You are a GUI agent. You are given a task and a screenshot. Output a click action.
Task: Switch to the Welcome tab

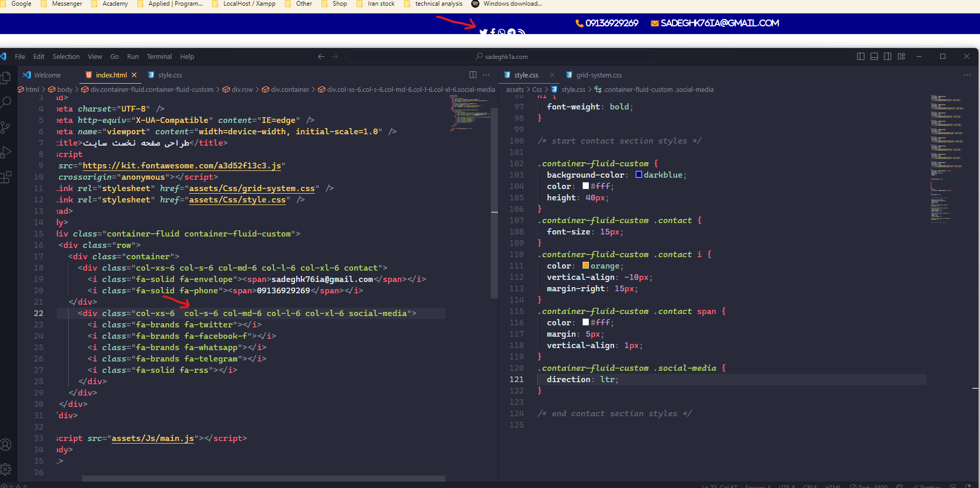[x=47, y=75]
